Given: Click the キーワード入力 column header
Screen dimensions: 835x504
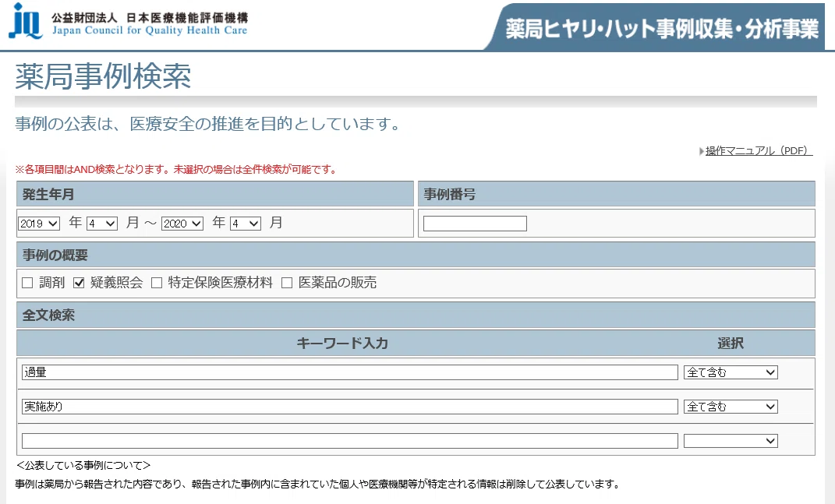Looking at the screenshot, I should click(342, 344).
